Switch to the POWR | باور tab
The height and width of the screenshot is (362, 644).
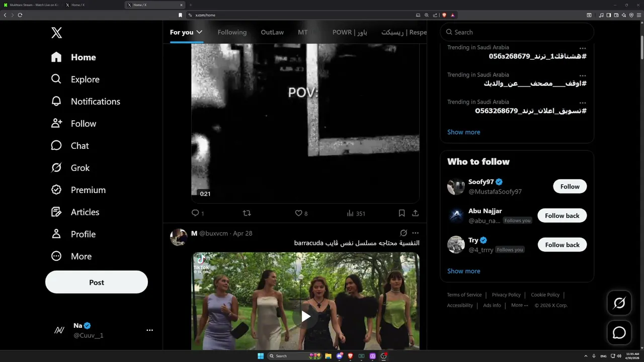point(350,32)
